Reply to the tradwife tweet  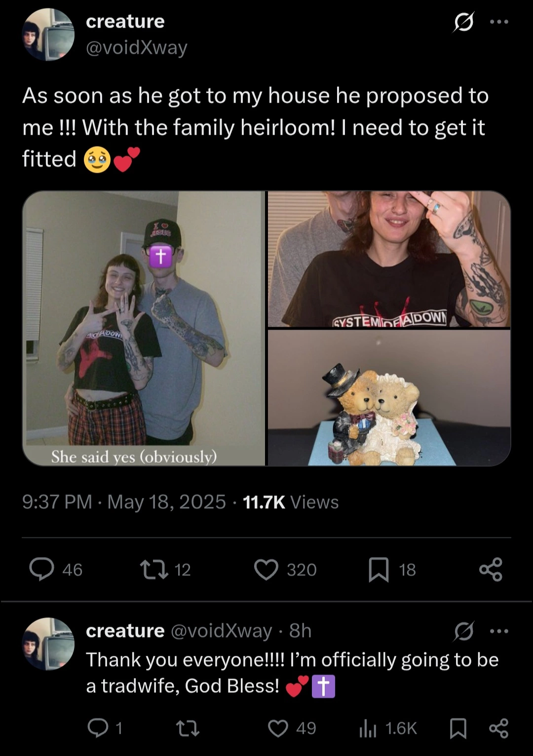[x=97, y=728]
